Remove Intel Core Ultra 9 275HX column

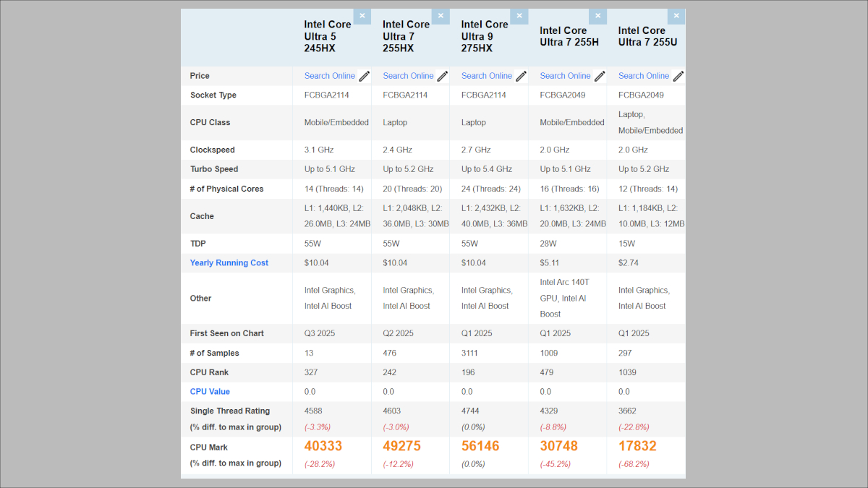pos(519,16)
